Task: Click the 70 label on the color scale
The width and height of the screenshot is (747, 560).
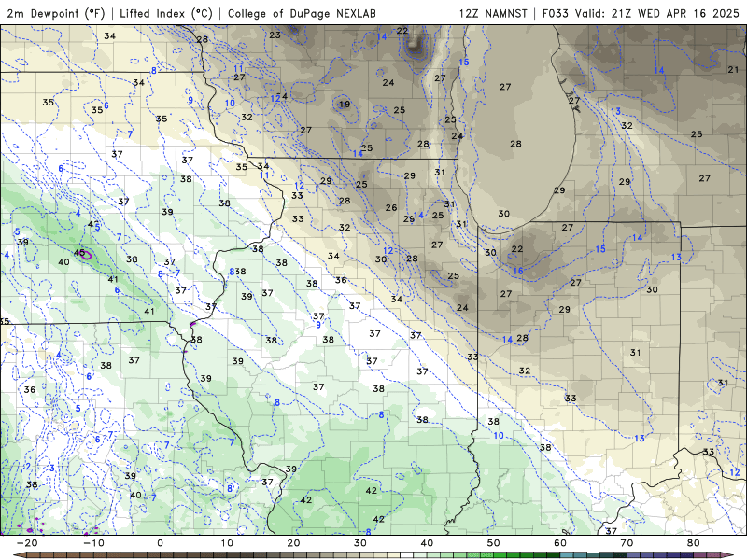Action: pyautogui.click(x=627, y=543)
